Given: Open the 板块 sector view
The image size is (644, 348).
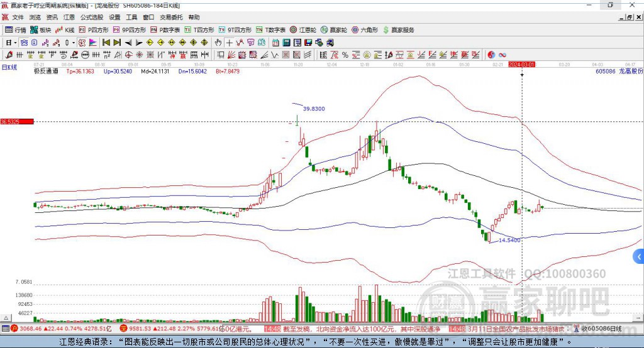Looking at the screenshot, I should (41, 30).
